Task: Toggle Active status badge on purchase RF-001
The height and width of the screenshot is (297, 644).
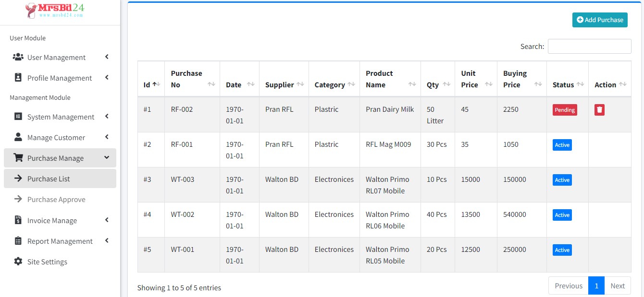Action: tap(562, 144)
